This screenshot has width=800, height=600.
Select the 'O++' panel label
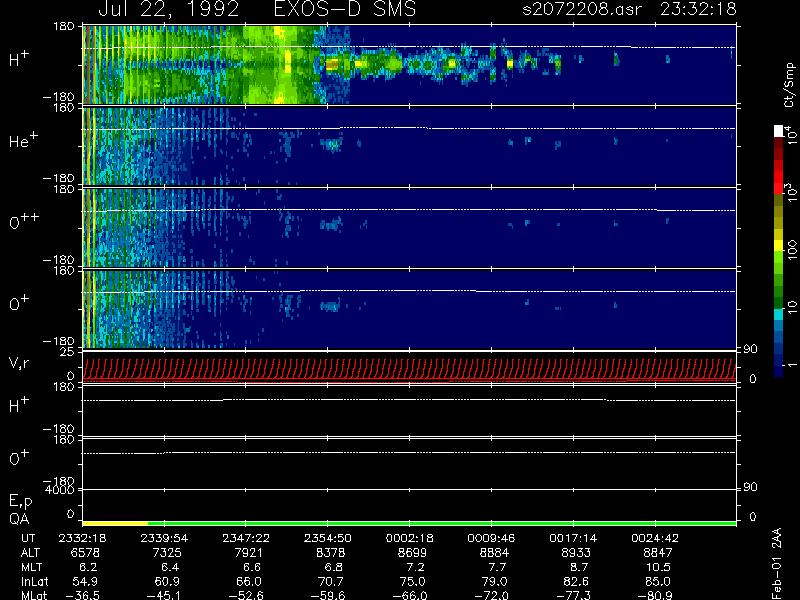pos(24,221)
